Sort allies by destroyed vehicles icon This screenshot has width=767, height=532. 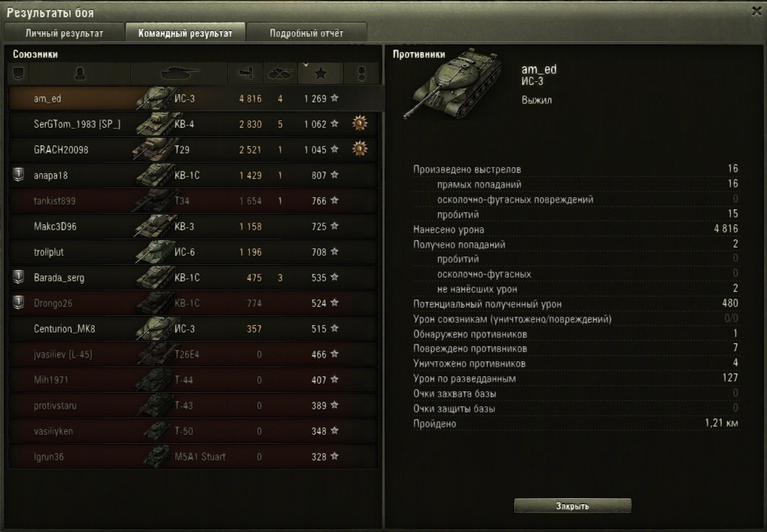[280, 74]
